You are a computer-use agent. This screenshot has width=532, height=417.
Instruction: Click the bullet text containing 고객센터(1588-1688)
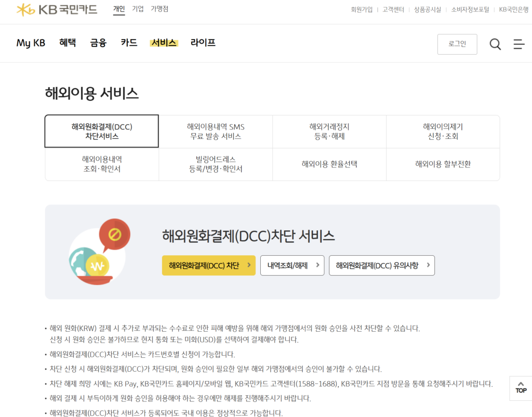click(271, 384)
